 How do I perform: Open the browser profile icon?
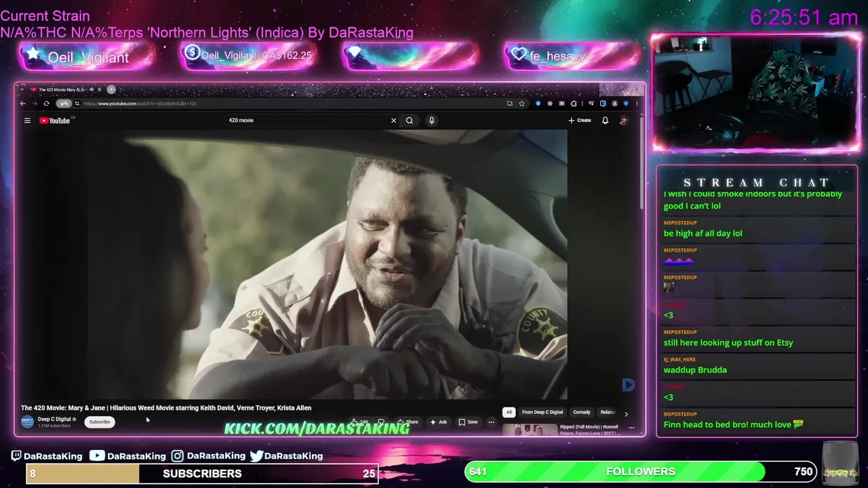tap(615, 104)
